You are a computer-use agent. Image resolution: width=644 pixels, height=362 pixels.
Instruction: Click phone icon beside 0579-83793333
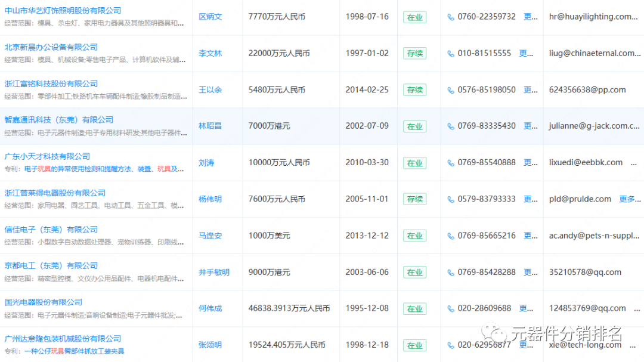tap(451, 200)
